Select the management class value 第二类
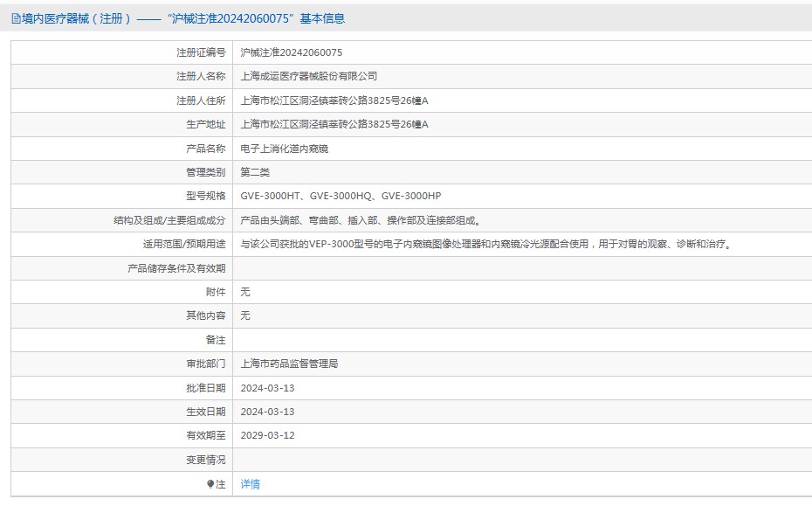This screenshot has height=506, width=812. 255,172
